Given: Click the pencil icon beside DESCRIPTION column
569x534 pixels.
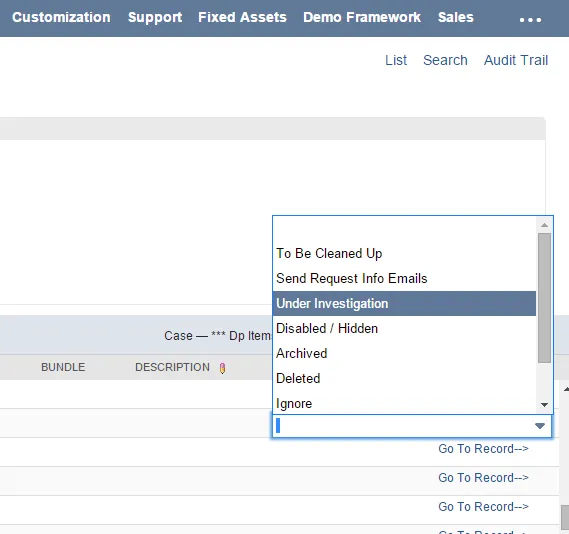Looking at the screenshot, I should coord(222,368).
